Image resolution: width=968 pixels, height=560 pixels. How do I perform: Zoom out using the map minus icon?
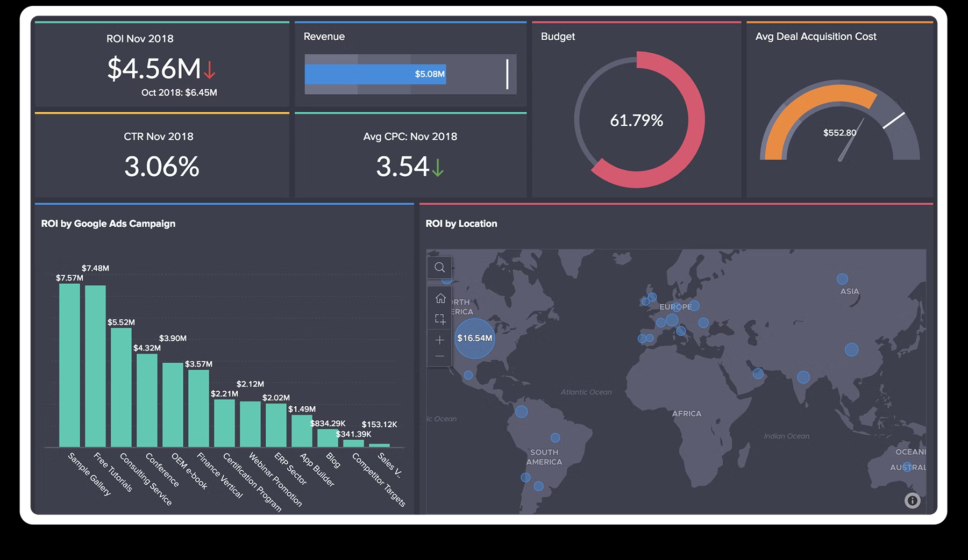point(439,356)
